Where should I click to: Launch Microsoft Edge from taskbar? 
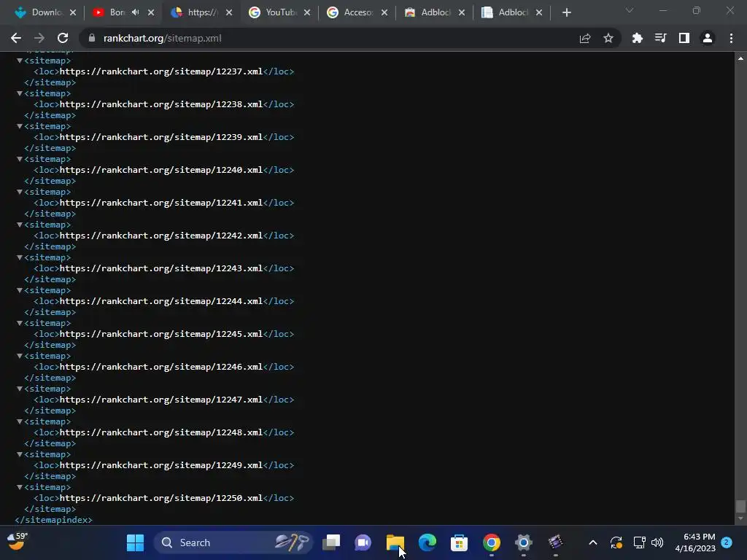tap(427, 542)
